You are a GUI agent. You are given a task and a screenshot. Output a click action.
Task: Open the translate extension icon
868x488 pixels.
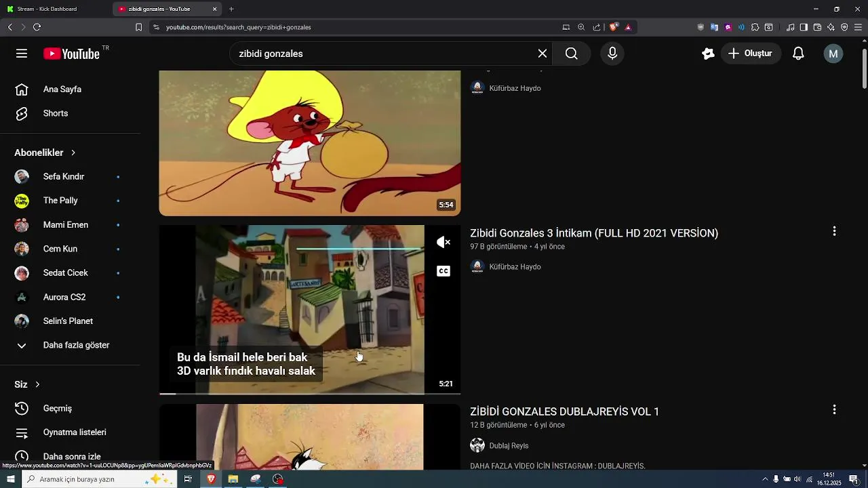[x=714, y=27]
